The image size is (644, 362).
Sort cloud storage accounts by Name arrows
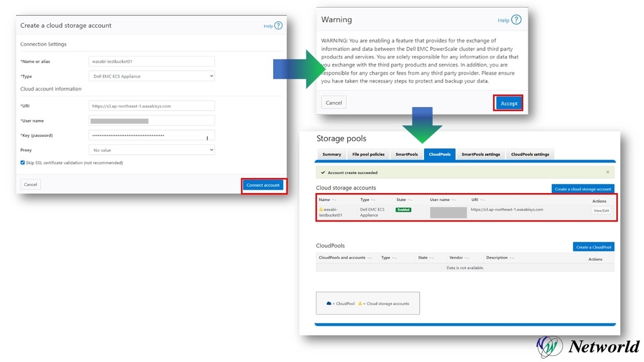pos(334,200)
